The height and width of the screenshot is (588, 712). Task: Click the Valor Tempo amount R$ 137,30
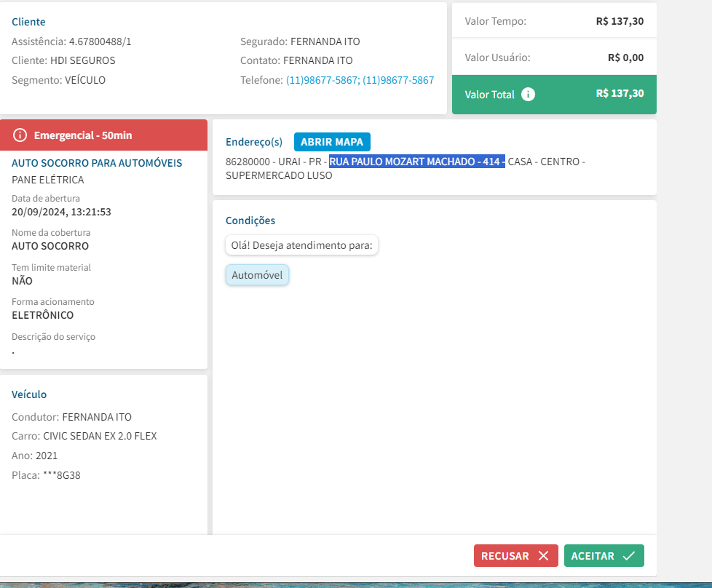coord(619,21)
